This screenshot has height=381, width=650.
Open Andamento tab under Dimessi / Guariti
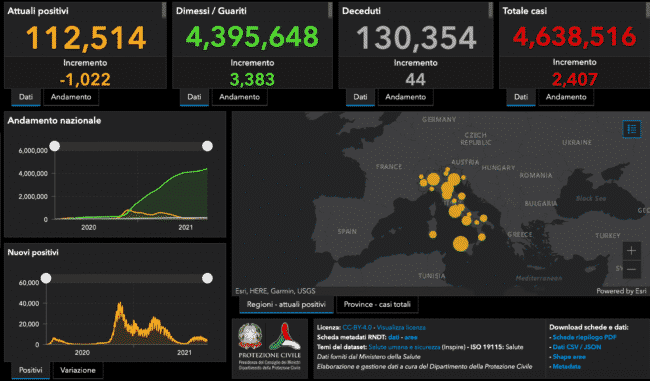240,97
